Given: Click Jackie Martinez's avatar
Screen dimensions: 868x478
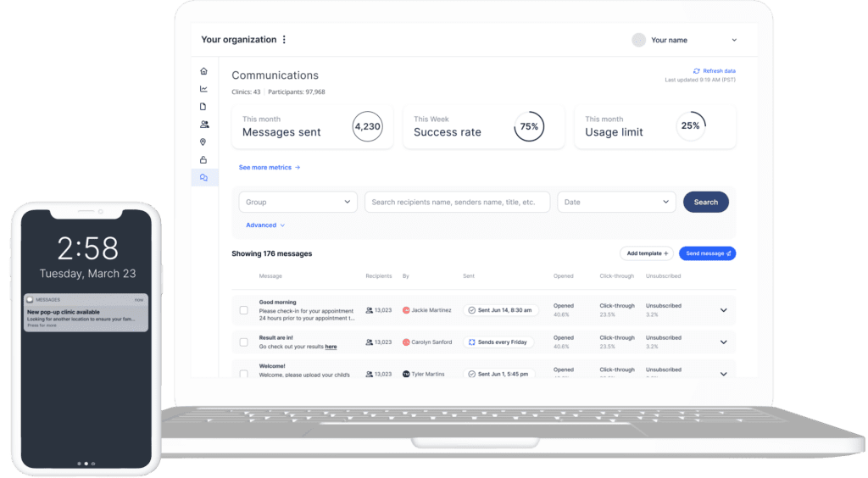Looking at the screenshot, I should [406, 310].
